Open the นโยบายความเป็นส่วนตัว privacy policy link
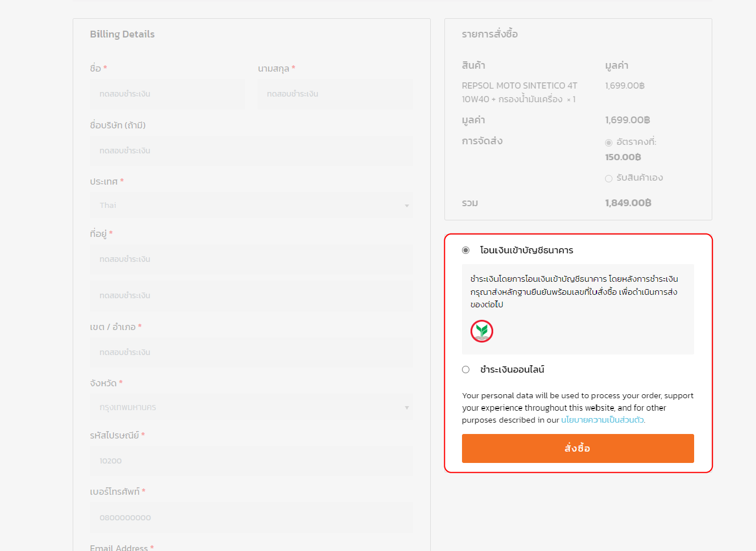Image resolution: width=756 pixels, height=551 pixels. [x=602, y=420]
